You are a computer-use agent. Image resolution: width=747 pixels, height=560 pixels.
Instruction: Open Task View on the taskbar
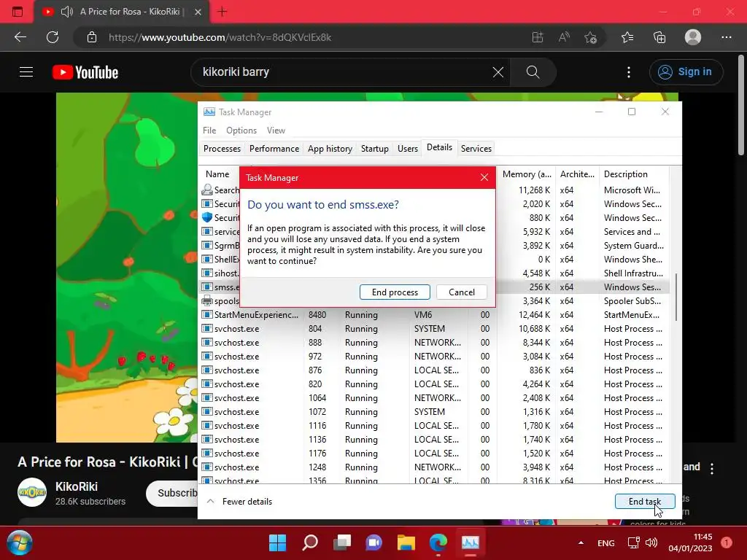[x=342, y=542]
